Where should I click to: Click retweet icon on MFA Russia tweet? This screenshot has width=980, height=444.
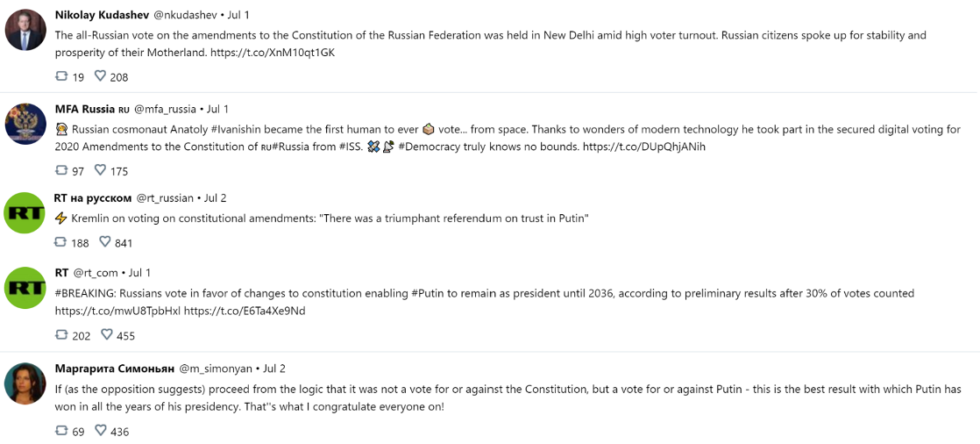tap(61, 170)
